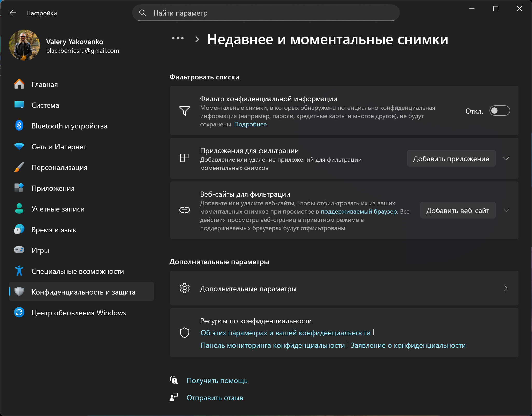Image resolution: width=532 pixels, height=416 pixels.
Task: Click the Accessibility figure icon
Action: click(x=19, y=271)
